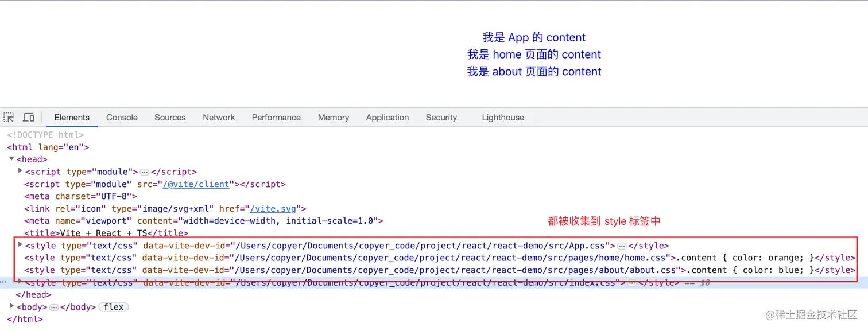Expand the index.css style node
This screenshot has width=868, height=331.
point(20,282)
